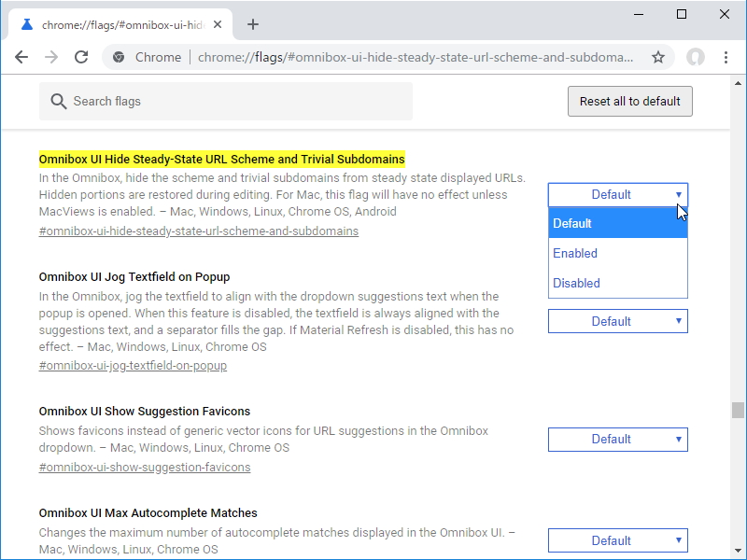Click the forward navigation arrow

pyautogui.click(x=51, y=57)
